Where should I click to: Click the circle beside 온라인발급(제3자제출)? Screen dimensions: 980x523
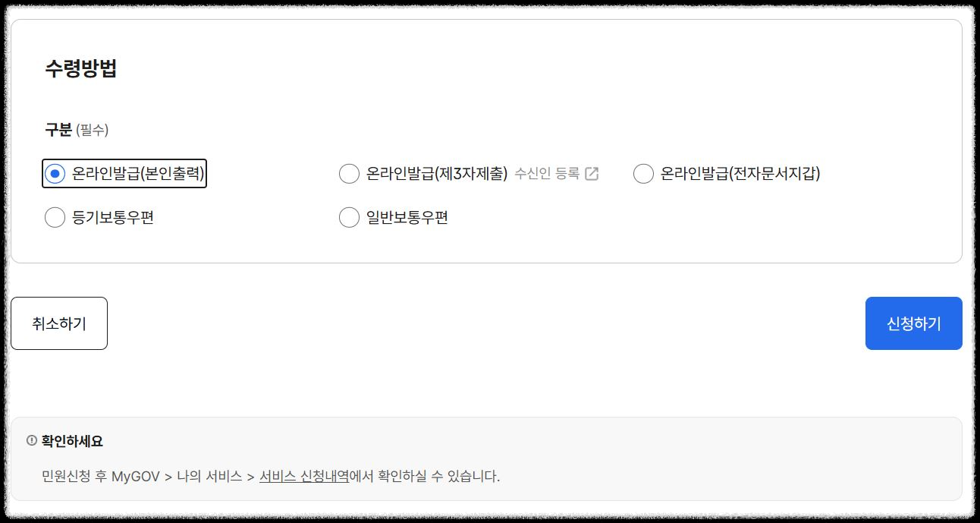pyautogui.click(x=349, y=173)
